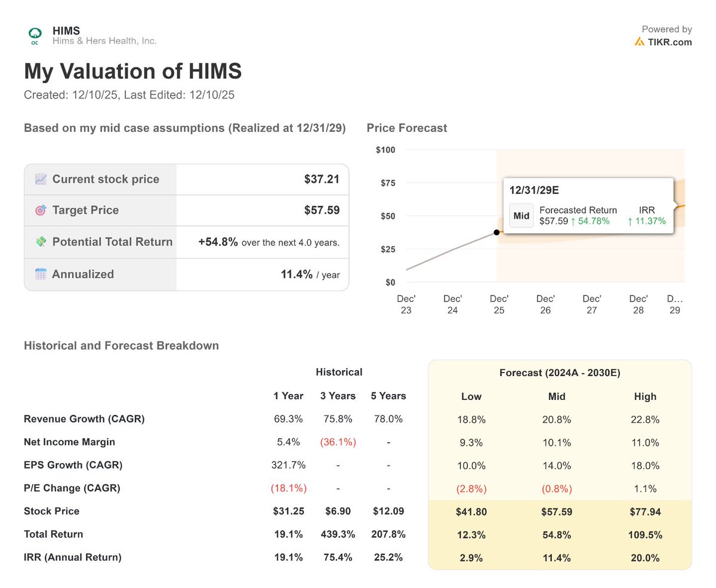
Task: Click the target icon beside Target Price
Action: point(40,210)
